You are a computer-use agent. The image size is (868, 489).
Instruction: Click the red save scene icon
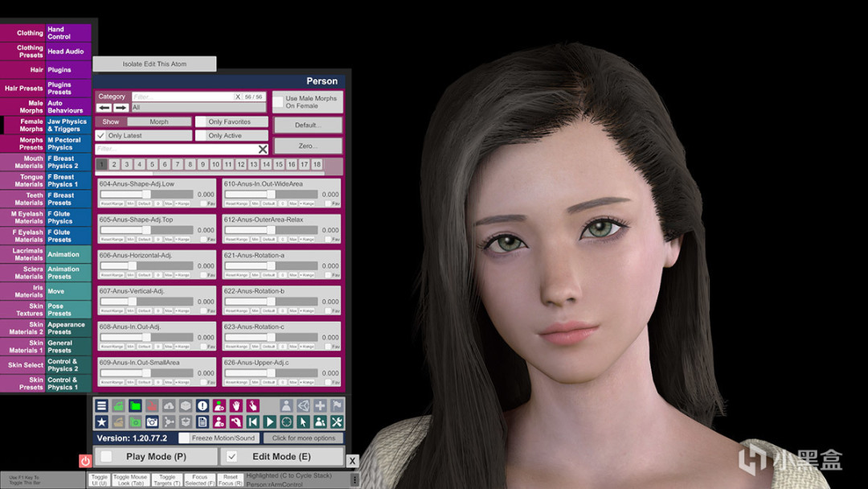(x=152, y=406)
